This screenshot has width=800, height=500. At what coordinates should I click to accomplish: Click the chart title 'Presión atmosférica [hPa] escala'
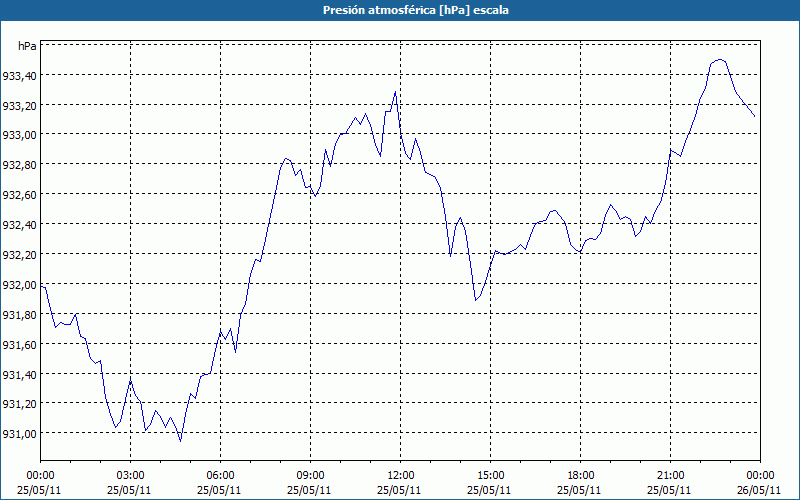[416, 10]
